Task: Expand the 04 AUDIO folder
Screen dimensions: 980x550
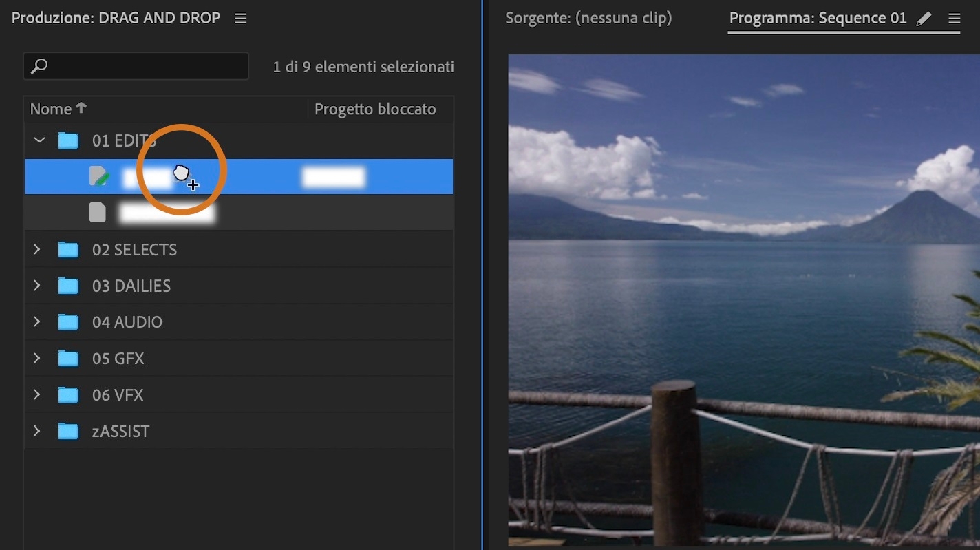Action: pos(37,321)
